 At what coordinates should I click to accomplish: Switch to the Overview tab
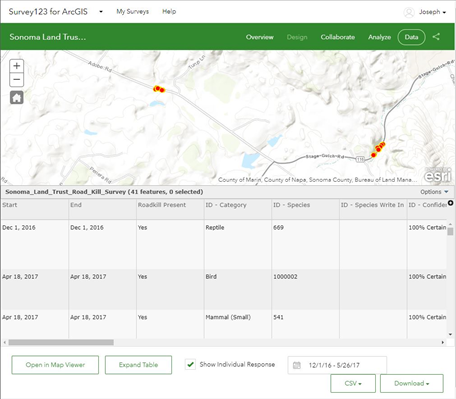[x=260, y=37]
